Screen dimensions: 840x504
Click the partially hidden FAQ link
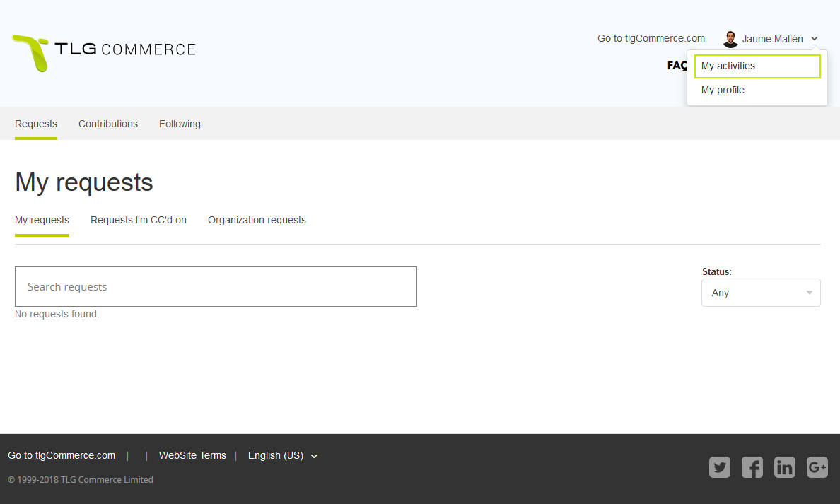pos(677,65)
